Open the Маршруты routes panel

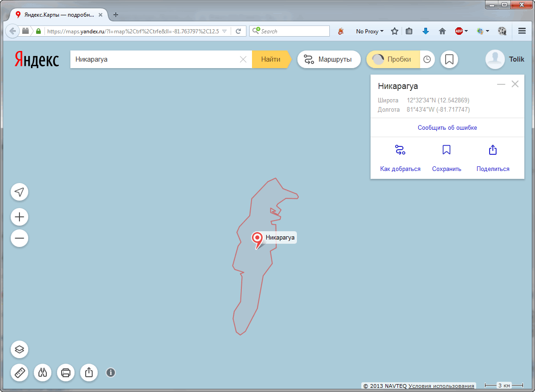pos(328,59)
